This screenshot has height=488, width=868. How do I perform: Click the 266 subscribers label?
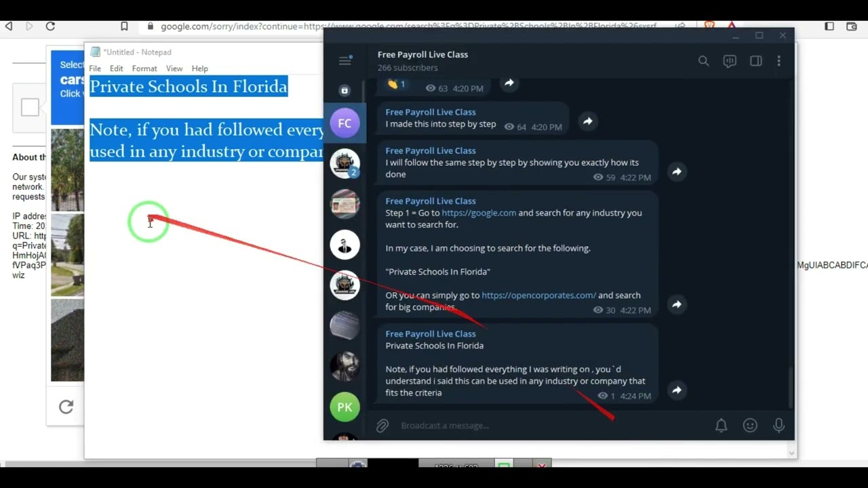408,68
